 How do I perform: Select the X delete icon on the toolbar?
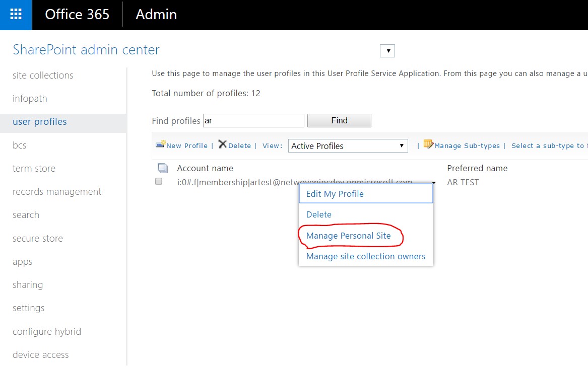tap(223, 145)
